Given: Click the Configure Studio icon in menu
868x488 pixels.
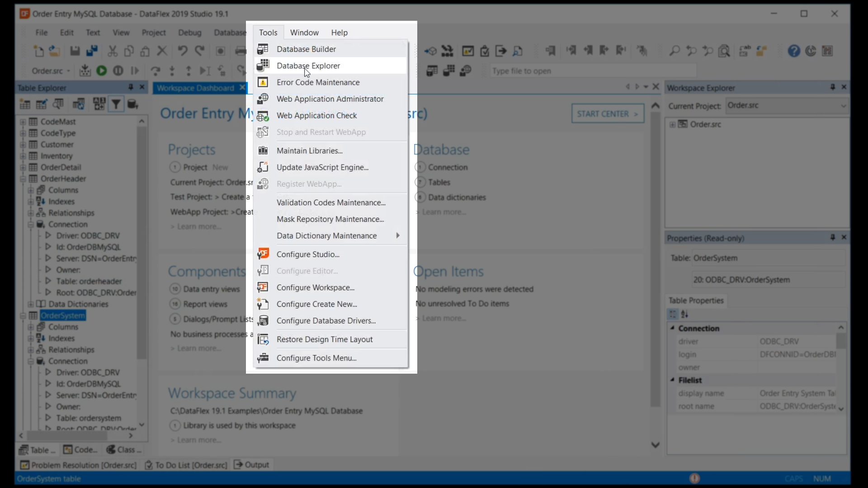Looking at the screenshot, I should (263, 254).
